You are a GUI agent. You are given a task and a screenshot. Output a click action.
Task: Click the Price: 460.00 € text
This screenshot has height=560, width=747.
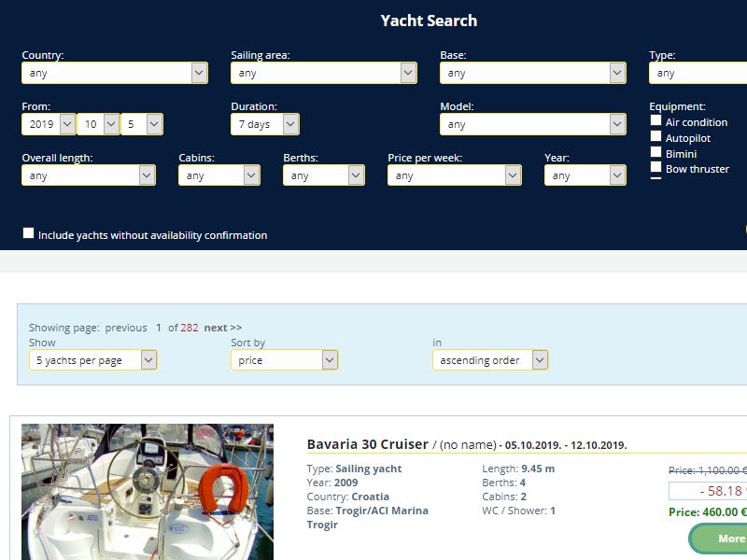coord(708,511)
